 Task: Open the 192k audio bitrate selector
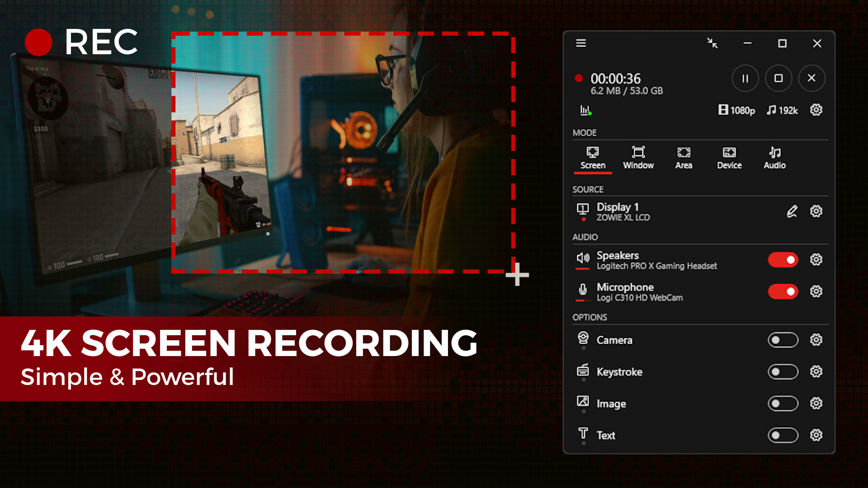click(783, 110)
